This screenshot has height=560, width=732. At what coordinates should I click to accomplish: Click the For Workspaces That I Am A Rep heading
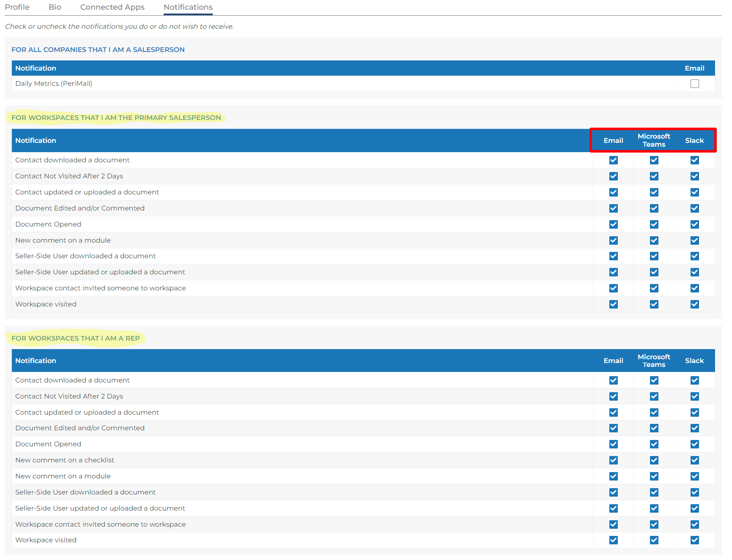tap(75, 338)
